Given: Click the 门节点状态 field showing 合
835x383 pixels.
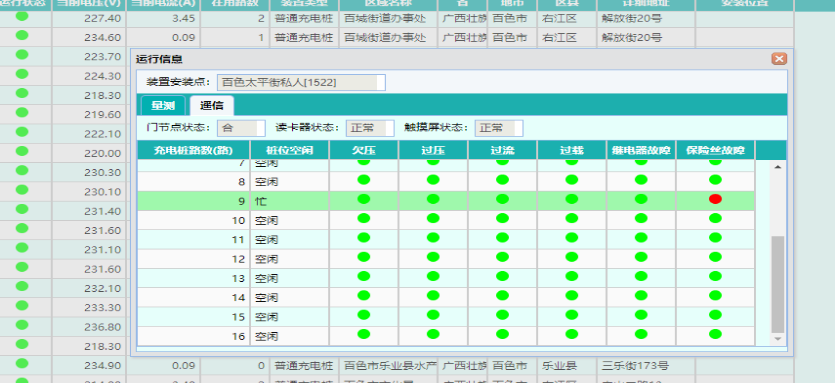Looking at the screenshot, I should pos(241,128).
